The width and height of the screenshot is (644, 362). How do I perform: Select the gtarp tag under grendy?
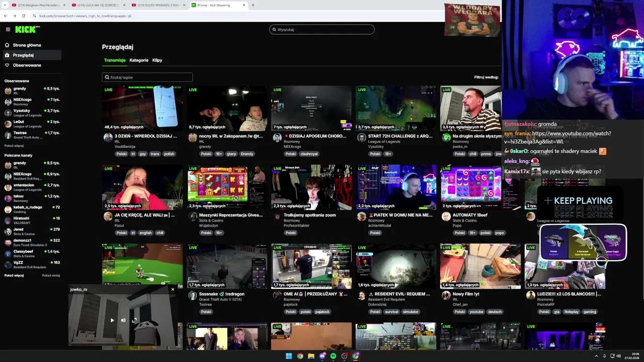click(231, 154)
